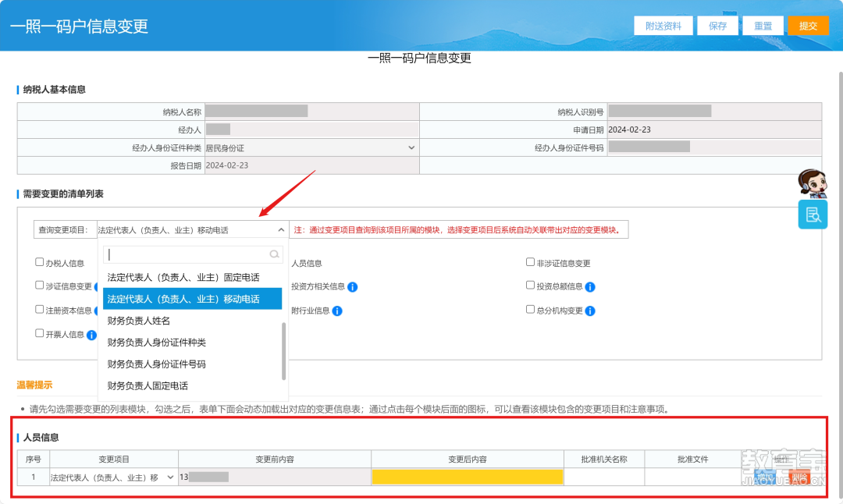
Task: Click the 批准文件 cell in row 1
Action: pyautogui.click(x=692, y=477)
